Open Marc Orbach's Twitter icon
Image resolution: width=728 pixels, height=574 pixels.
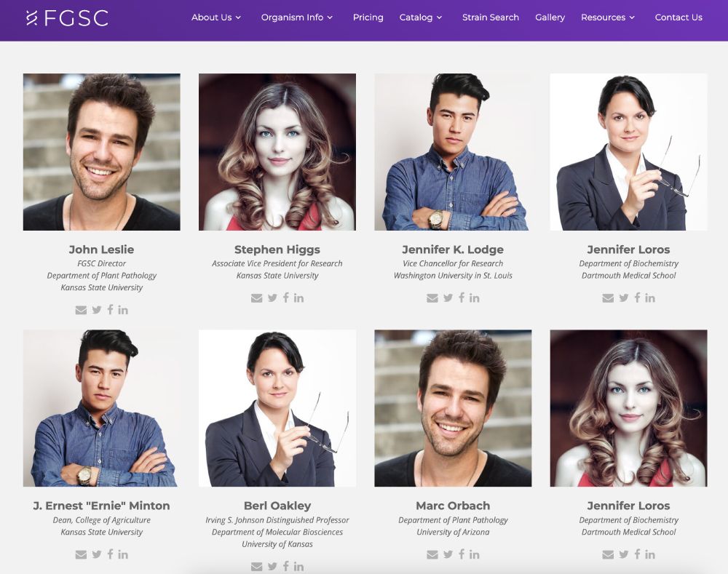[448, 554]
